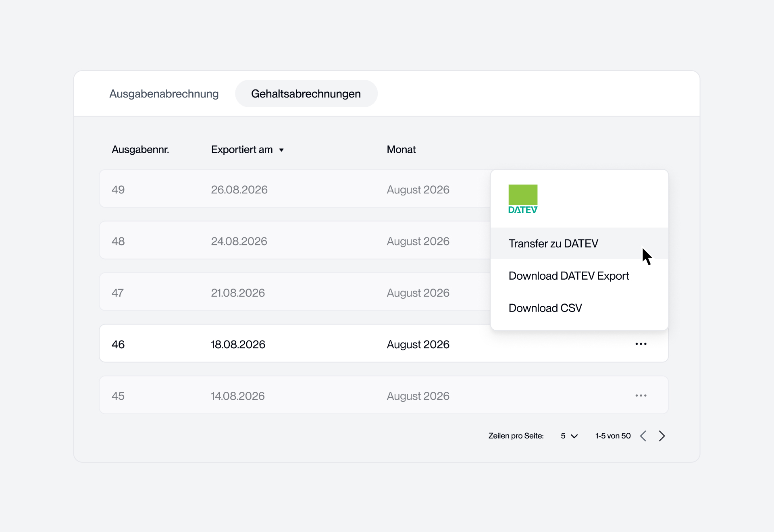774x532 pixels.
Task: Open the rows-per-page dropdown showing 5
Action: point(569,436)
